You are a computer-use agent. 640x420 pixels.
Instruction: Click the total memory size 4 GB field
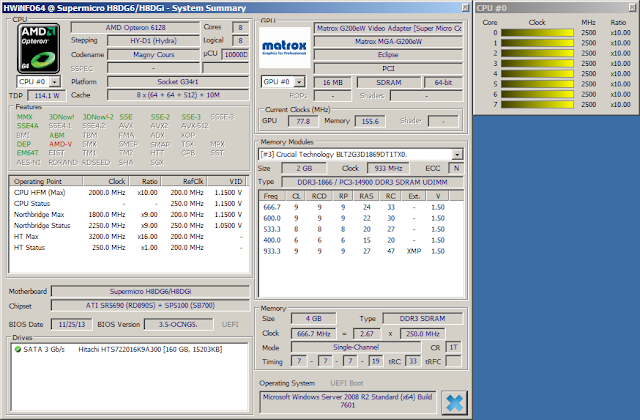click(313, 319)
